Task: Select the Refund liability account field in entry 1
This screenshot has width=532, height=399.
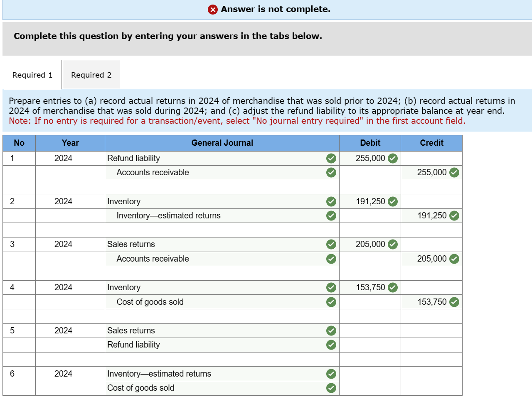Action: pyautogui.click(x=222, y=158)
